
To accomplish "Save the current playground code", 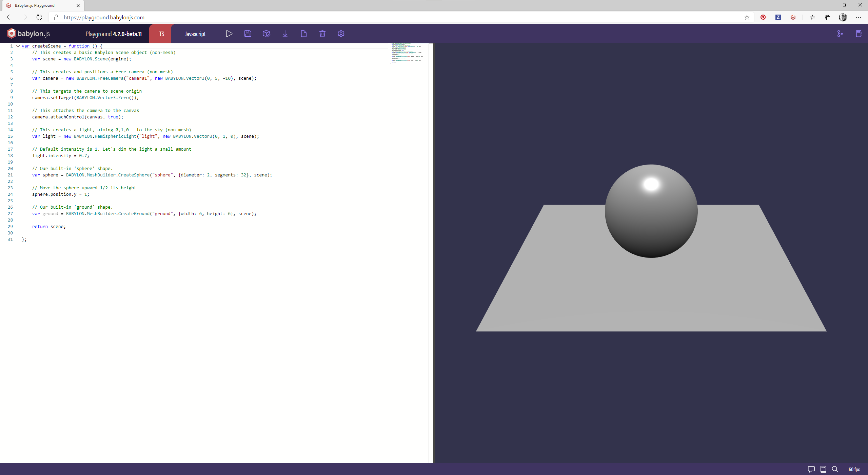I will tap(248, 34).
